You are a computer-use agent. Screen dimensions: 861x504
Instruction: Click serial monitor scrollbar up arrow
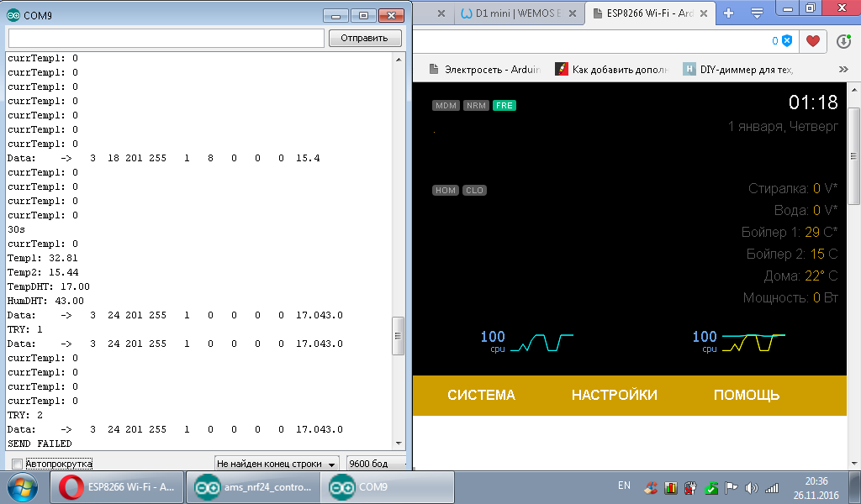[x=399, y=60]
